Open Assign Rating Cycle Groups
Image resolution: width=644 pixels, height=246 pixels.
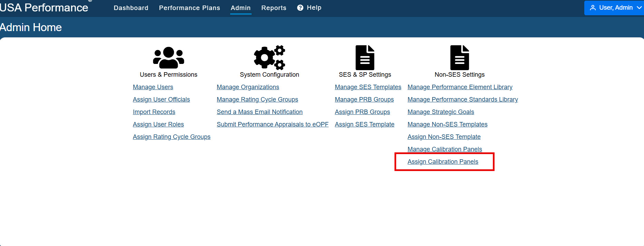[172, 137]
